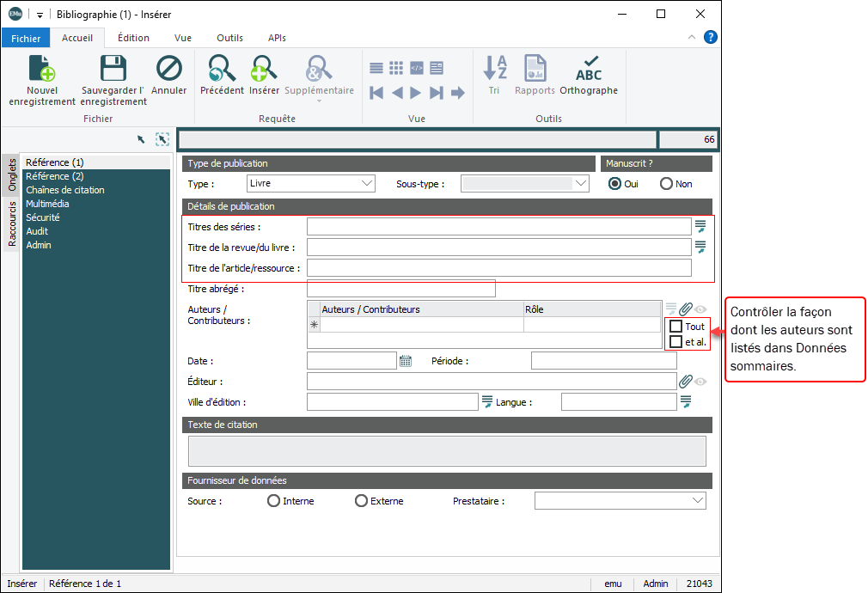Expand the Prestataire dropdown
Image resolution: width=868 pixels, height=593 pixels.
tap(698, 501)
